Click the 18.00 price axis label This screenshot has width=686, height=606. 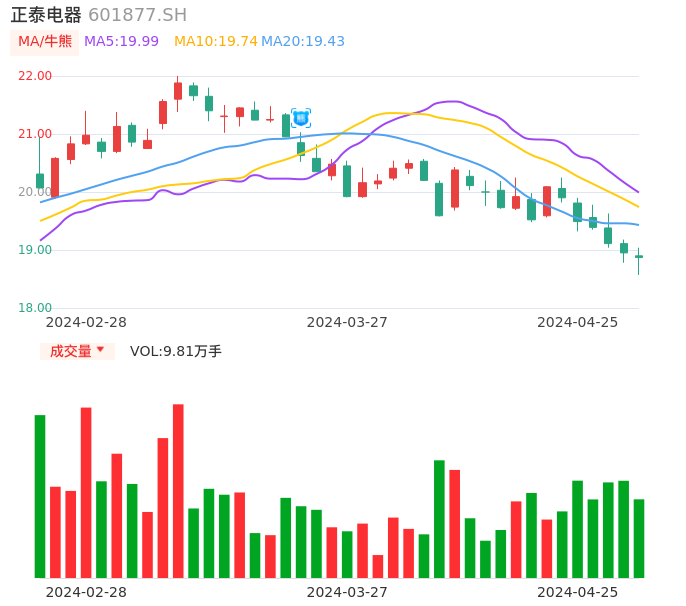35,308
